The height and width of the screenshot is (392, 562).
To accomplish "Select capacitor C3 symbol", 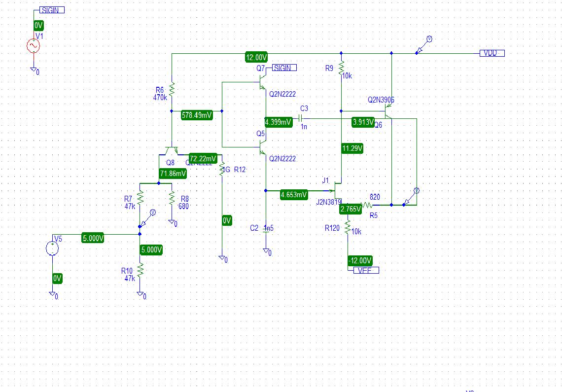I will point(301,118).
